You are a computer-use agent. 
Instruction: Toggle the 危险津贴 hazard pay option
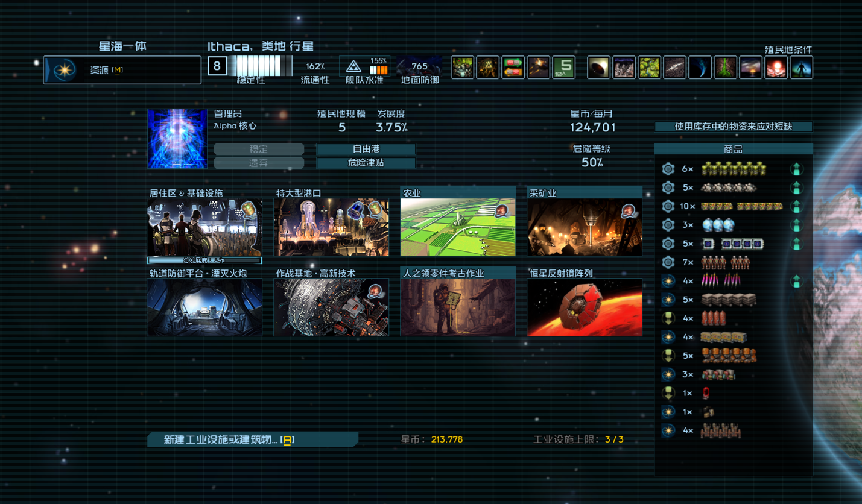click(366, 163)
